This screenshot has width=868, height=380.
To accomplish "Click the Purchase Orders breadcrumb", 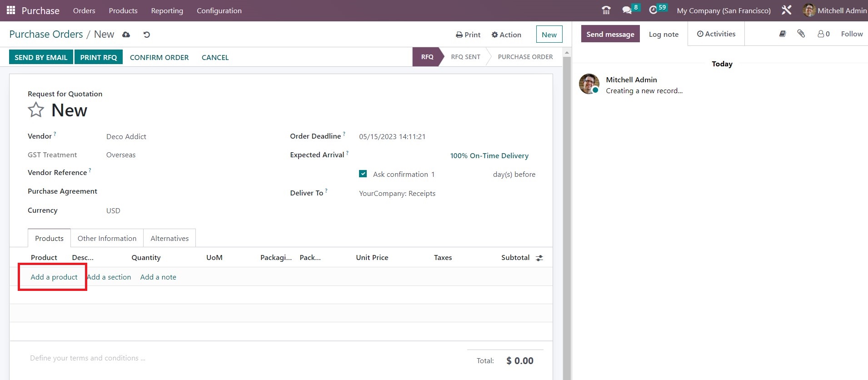I will (x=46, y=35).
